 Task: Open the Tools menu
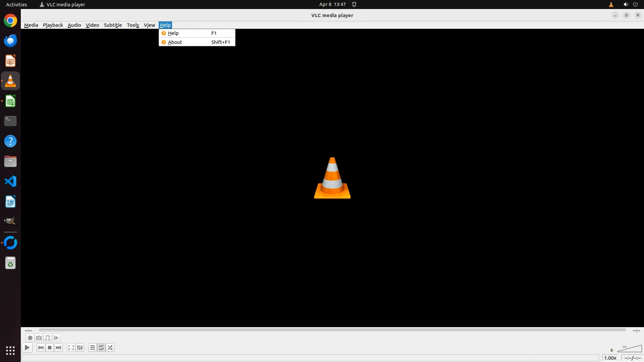(133, 25)
